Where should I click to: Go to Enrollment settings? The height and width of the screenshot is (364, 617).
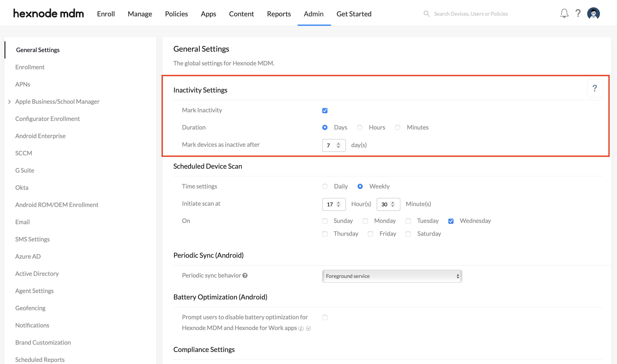[x=30, y=67]
